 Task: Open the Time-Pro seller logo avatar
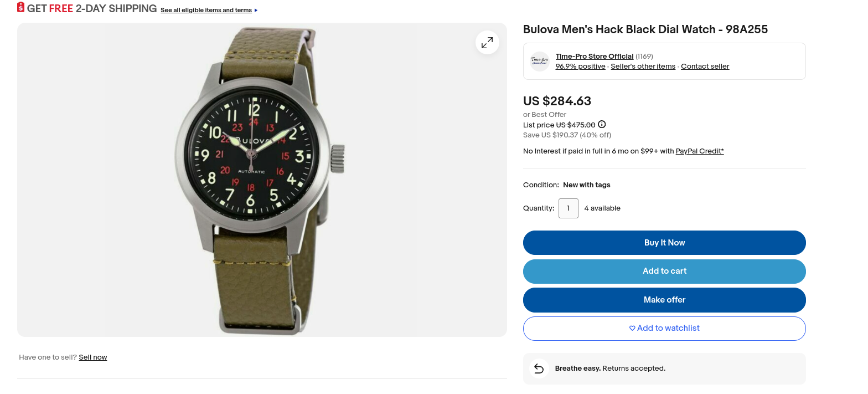[x=539, y=61]
